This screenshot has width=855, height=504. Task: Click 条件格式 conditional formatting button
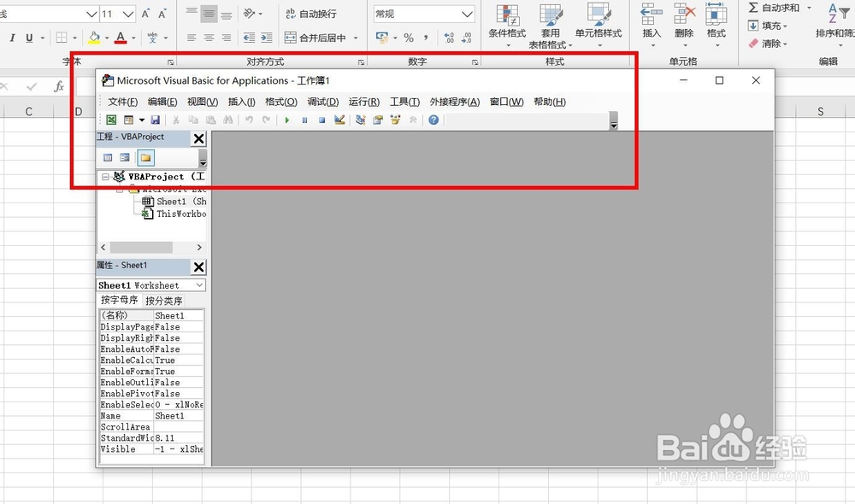(x=507, y=26)
